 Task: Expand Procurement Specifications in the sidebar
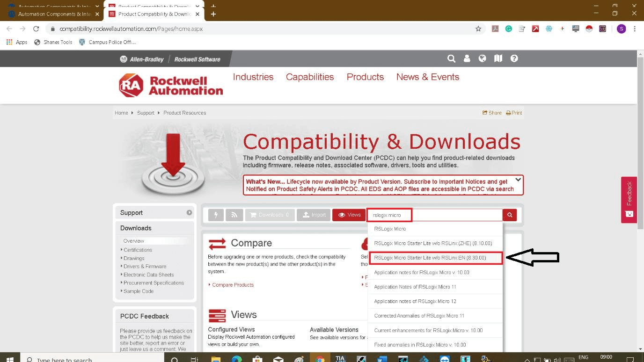click(x=154, y=283)
